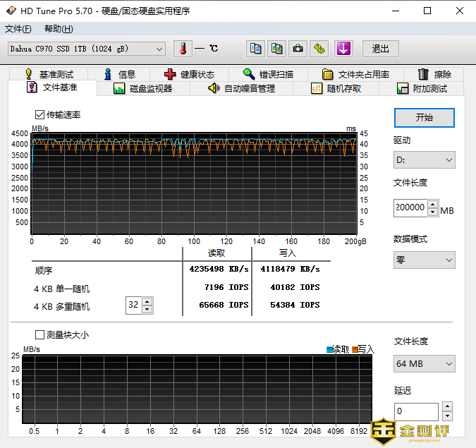
Task: Click the copy screenshot icon
Action: click(277, 49)
